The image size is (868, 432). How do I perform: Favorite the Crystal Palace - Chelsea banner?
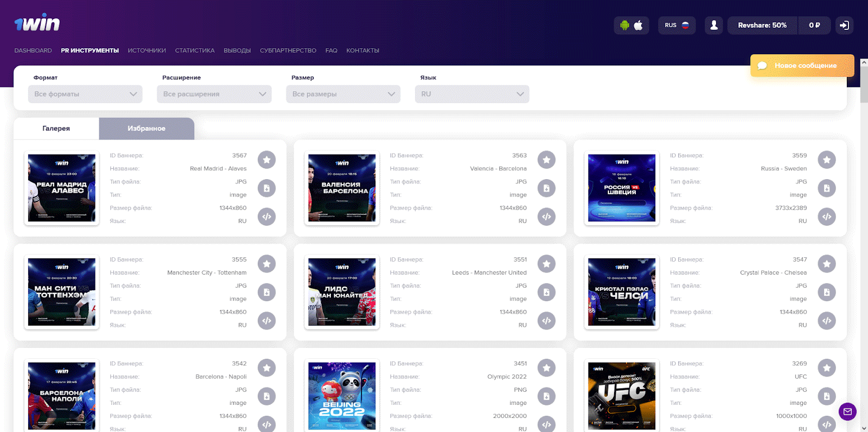point(827,264)
